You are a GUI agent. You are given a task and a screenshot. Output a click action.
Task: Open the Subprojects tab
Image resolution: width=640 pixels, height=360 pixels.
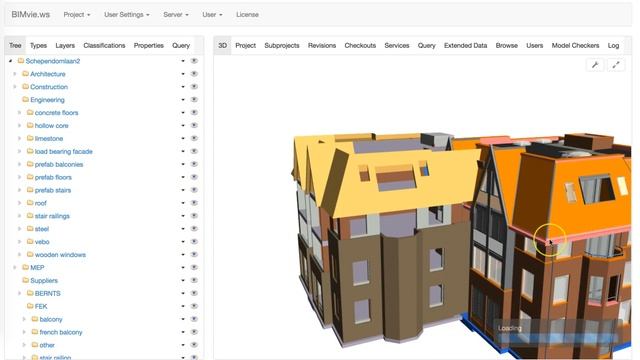[x=282, y=45]
